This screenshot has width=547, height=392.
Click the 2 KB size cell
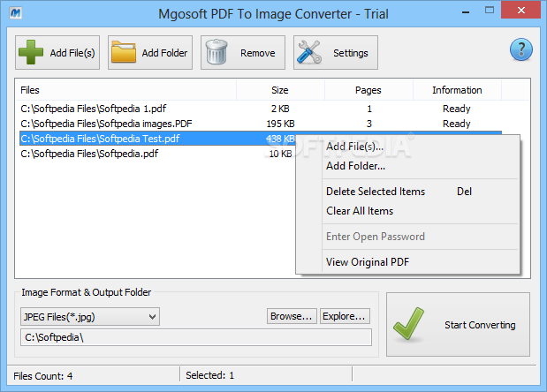click(280, 109)
